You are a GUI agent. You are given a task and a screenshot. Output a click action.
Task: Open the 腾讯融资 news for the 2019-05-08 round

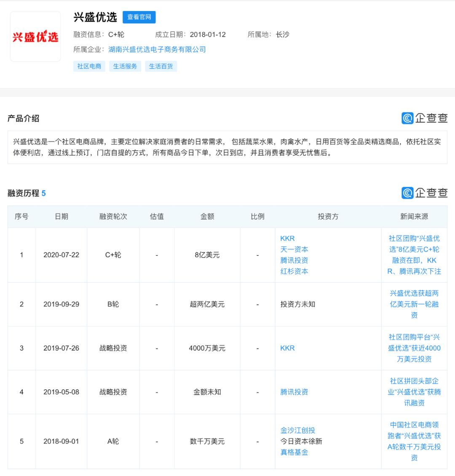point(413,392)
